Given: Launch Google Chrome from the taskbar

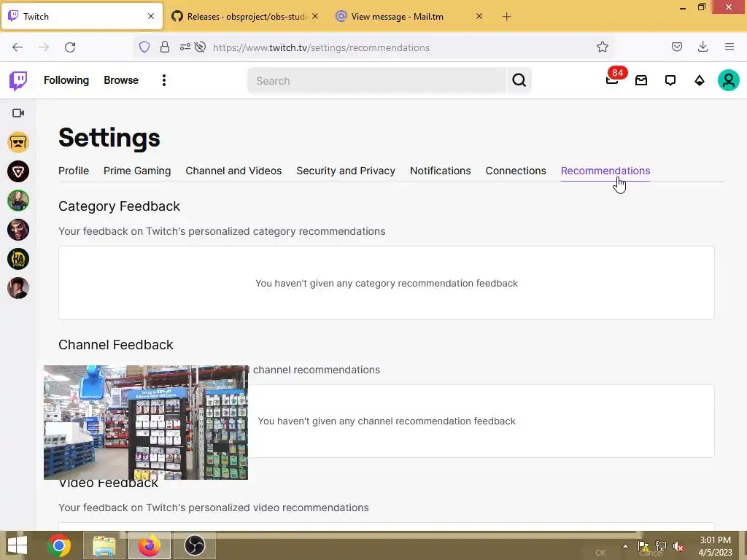Looking at the screenshot, I should pyautogui.click(x=59, y=545).
